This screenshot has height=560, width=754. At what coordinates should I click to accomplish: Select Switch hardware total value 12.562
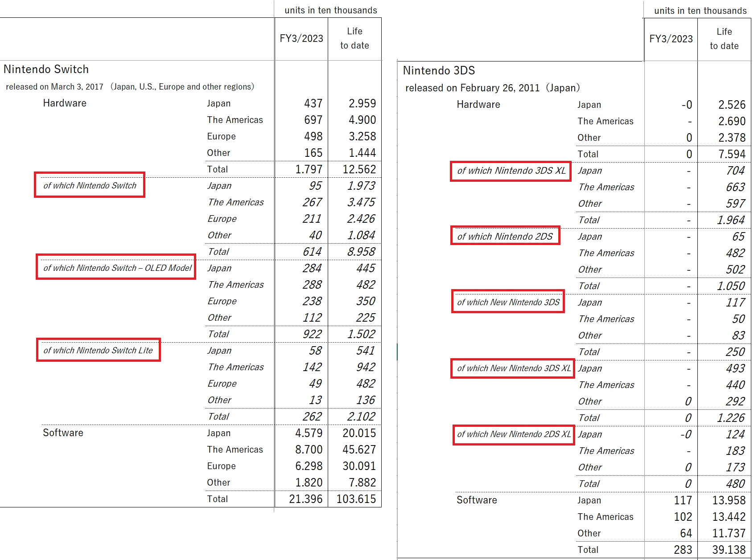(359, 169)
